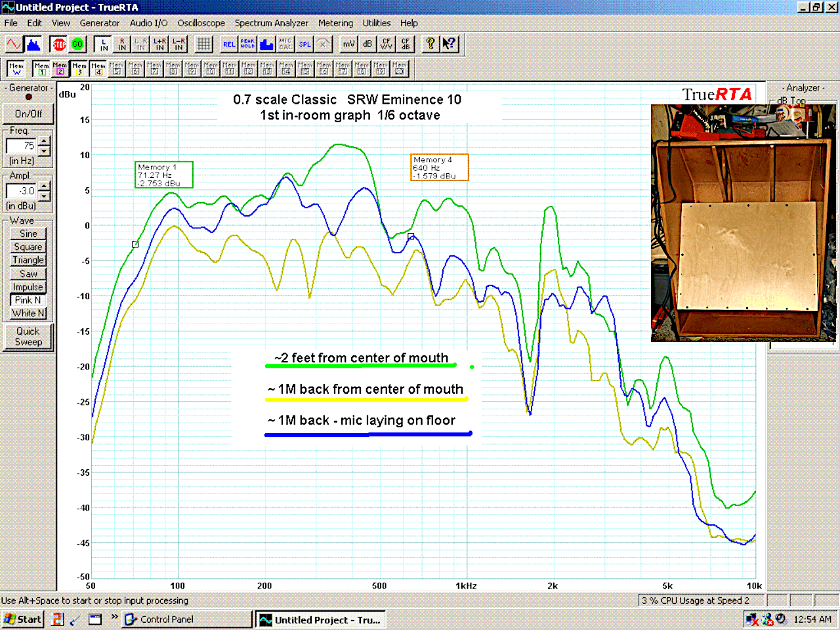Open the Audio I/O menu
Image resolution: width=840 pixels, height=630 pixels.
coord(148,23)
